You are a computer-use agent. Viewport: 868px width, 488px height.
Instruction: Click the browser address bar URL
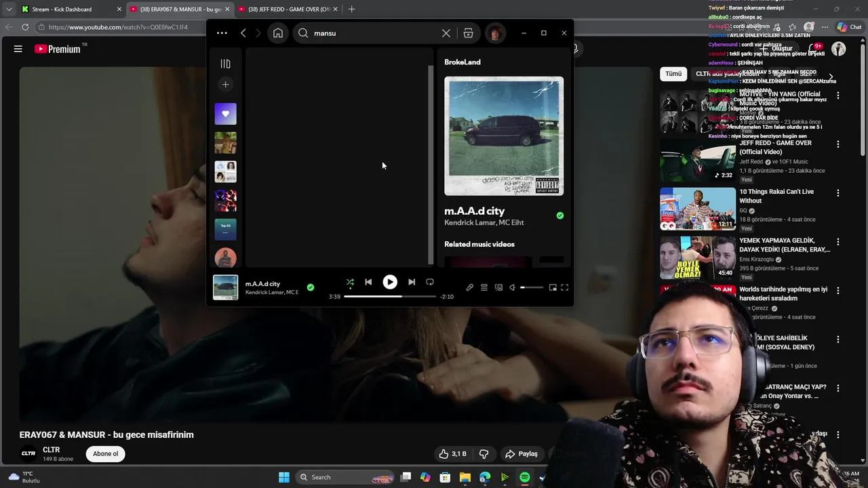pyautogui.click(x=118, y=27)
